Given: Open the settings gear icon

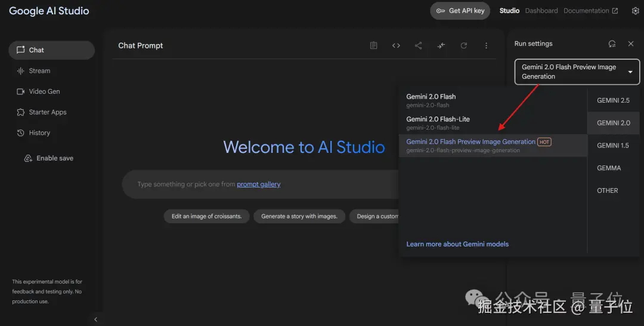Looking at the screenshot, I should pos(636,11).
